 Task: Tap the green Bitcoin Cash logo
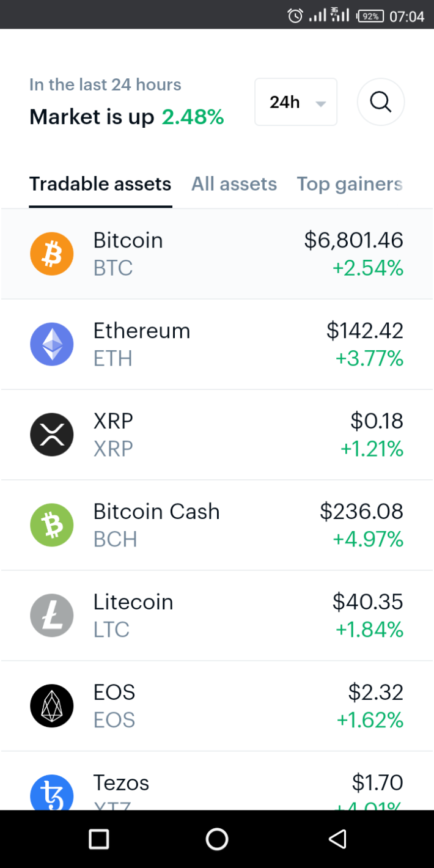pyautogui.click(x=52, y=525)
